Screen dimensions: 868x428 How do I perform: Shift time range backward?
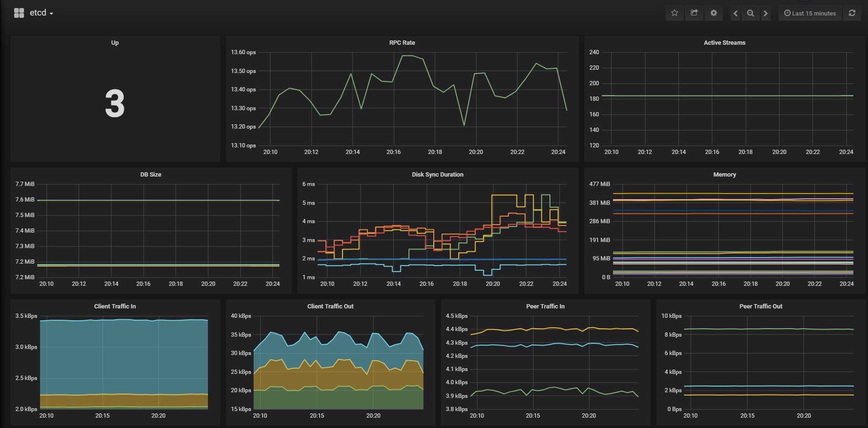(x=735, y=13)
